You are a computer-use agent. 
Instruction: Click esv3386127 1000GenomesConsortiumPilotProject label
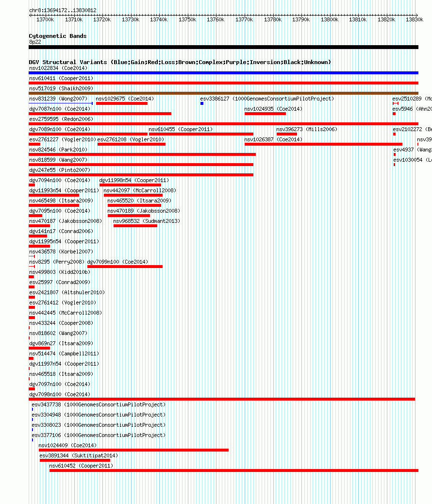tap(267, 99)
